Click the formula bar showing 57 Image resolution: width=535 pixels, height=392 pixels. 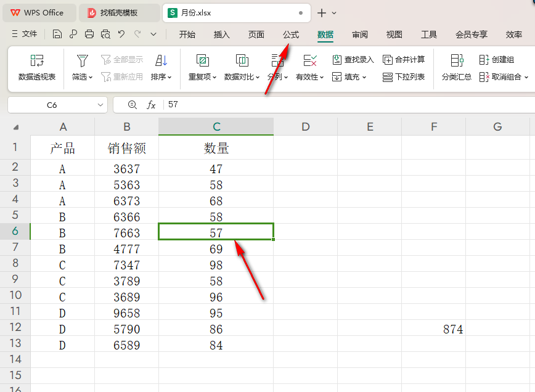click(x=348, y=105)
